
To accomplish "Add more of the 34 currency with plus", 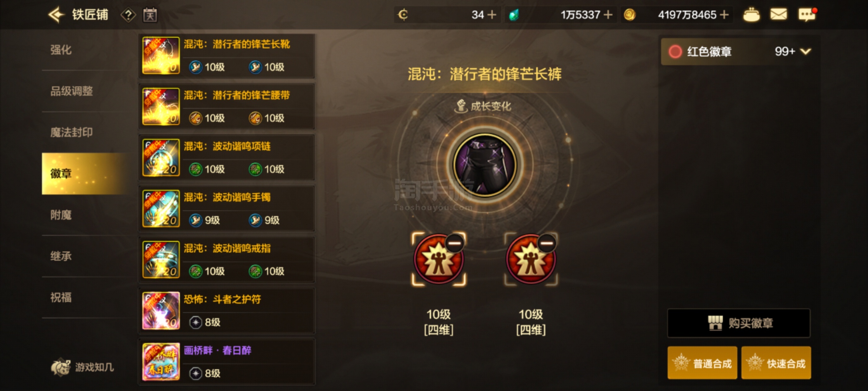I will tap(492, 15).
